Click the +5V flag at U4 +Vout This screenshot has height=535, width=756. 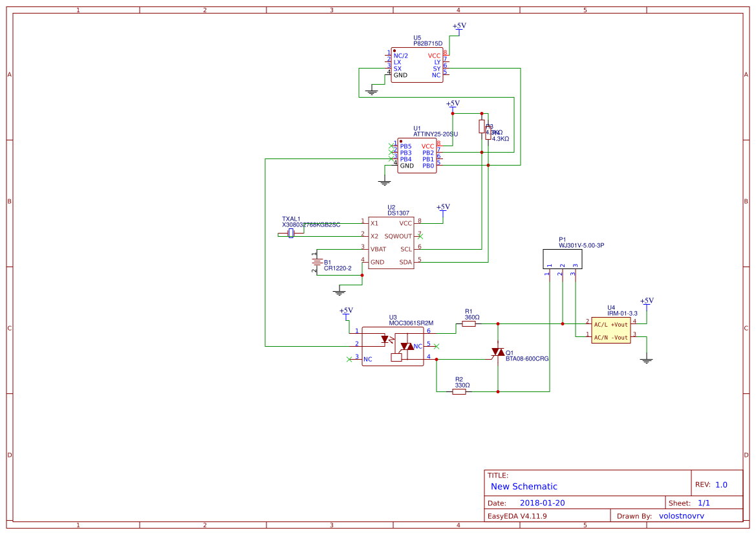[647, 303]
